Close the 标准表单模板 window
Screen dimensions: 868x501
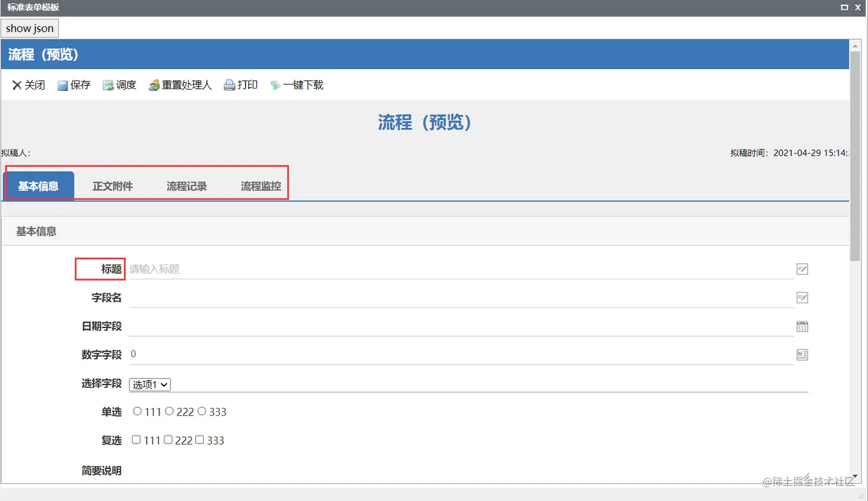pyautogui.click(x=858, y=7)
